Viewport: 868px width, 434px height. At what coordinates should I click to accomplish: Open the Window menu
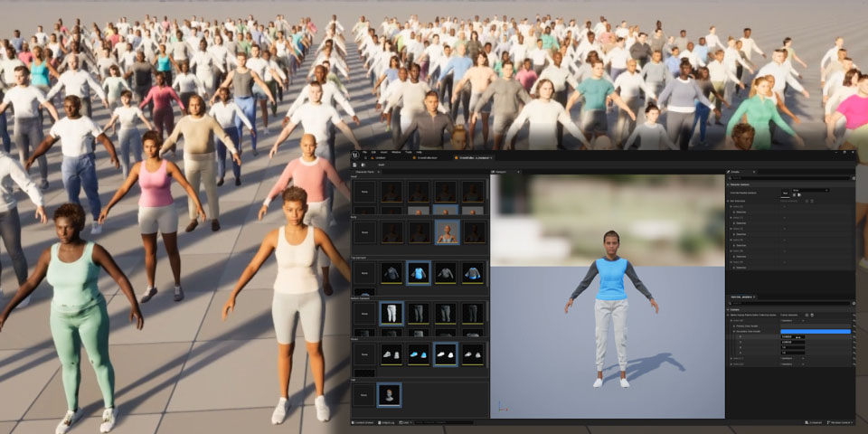click(x=396, y=152)
